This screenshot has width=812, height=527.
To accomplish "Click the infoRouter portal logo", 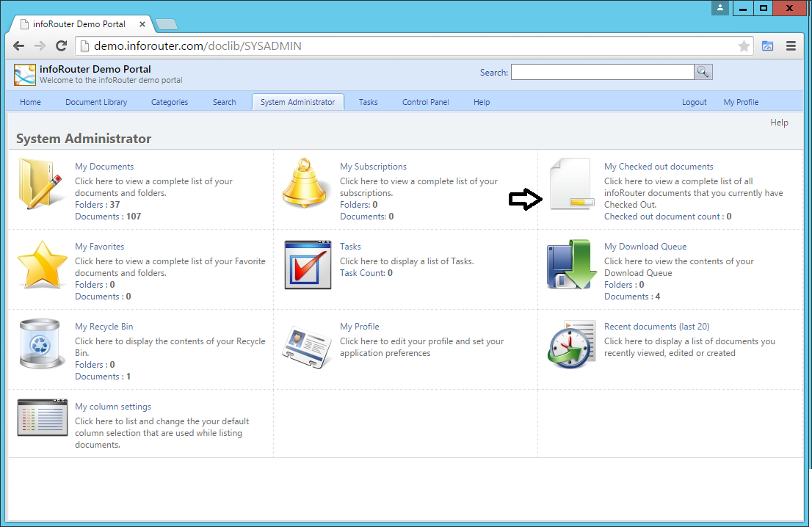I will click(25, 75).
